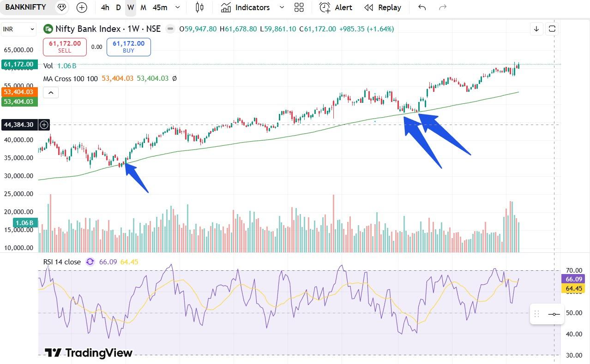The image size is (590, 364).
Task: Click the C61,172.00 close value
Action: [x=318, y=29]
